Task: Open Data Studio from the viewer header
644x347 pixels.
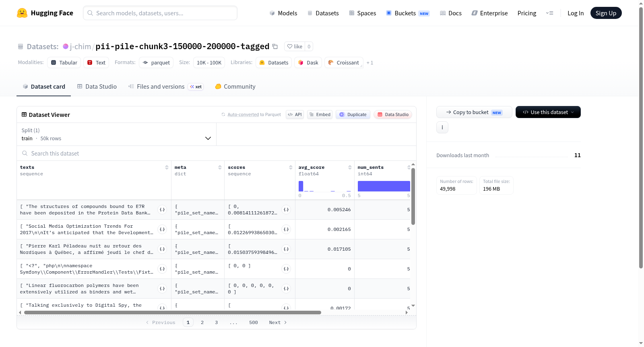Action: click(x=393, y=114)
